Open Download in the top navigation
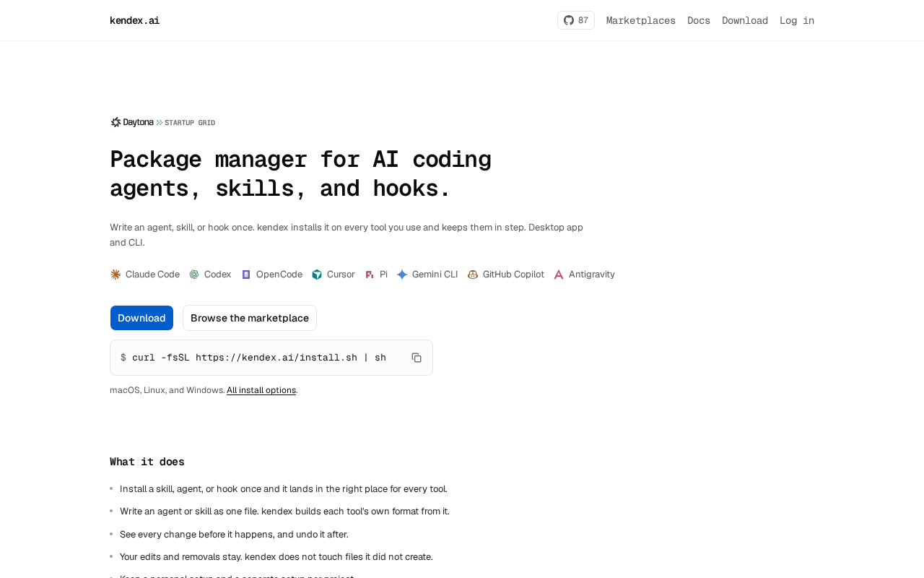 745,20
